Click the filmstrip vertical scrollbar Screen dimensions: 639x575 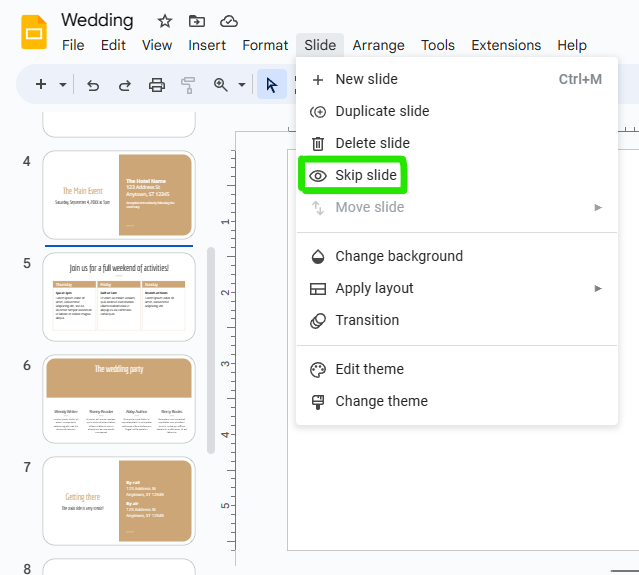click(211, 350)
